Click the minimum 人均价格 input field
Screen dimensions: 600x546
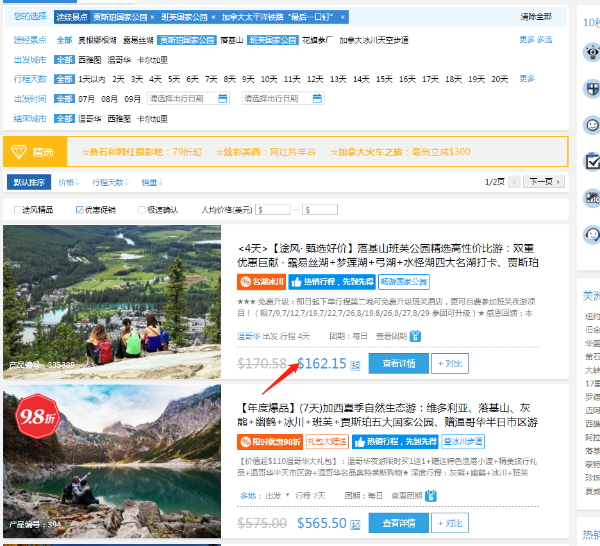tap(273, 210)
